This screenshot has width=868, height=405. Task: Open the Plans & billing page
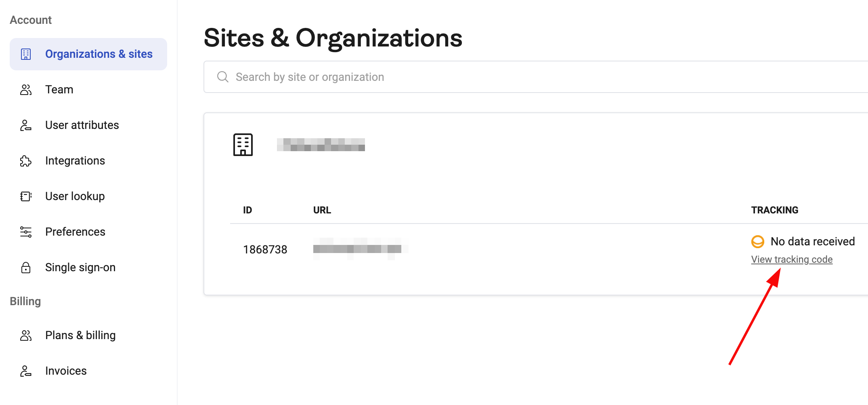click(80, 335)
